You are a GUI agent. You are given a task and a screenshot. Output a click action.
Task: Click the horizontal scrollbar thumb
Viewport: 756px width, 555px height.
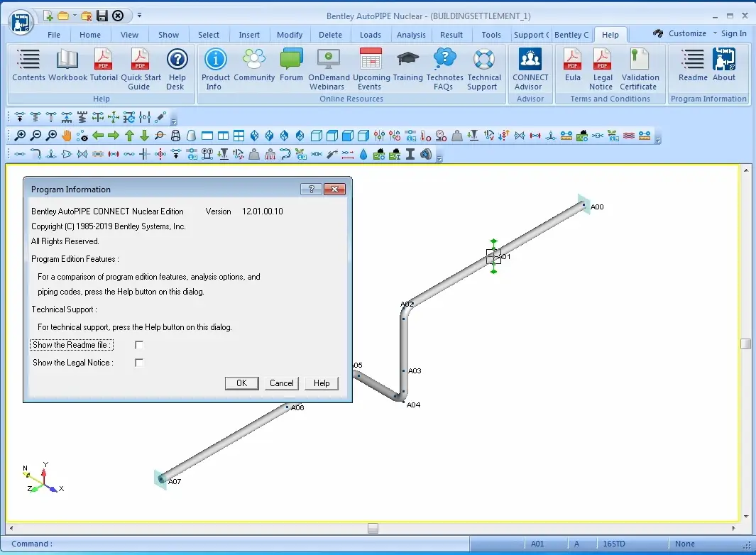[373, 529]
